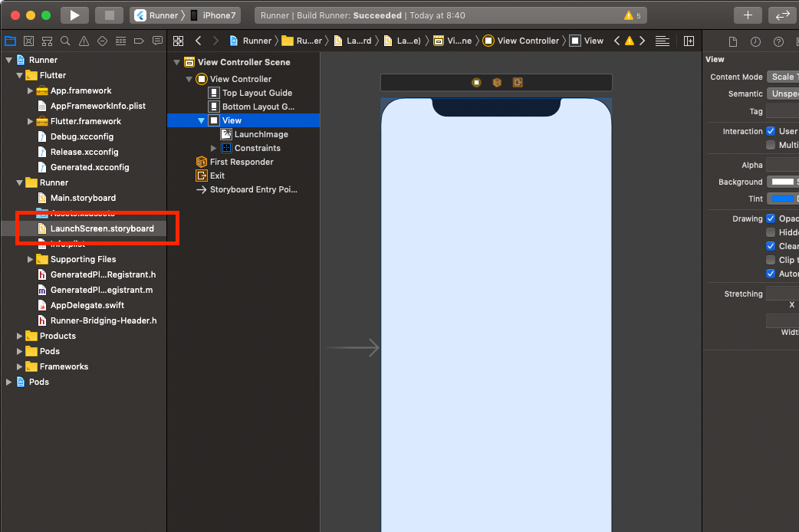Enable the Clip to bounds checkbox
Image resolution: width=799 pixels, height=532 pixels.
pyautogui.click(x=771, y=260)
